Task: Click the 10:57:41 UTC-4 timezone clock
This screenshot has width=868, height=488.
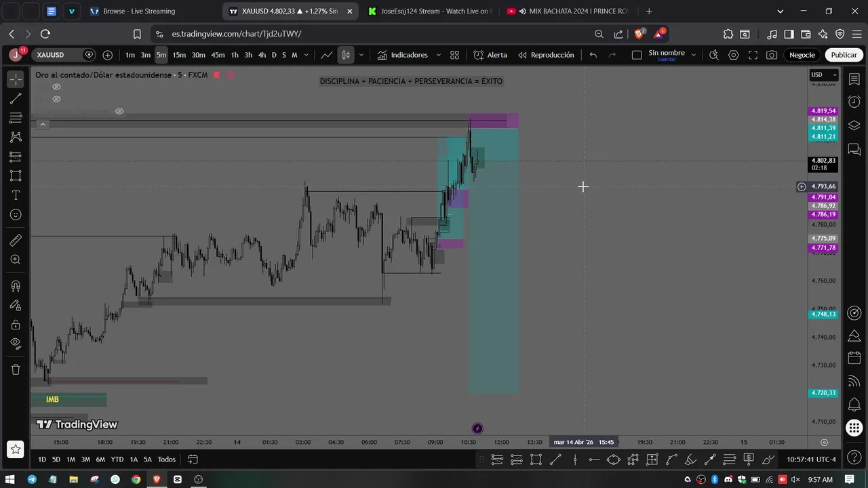Action: click(x=812, y=459)
